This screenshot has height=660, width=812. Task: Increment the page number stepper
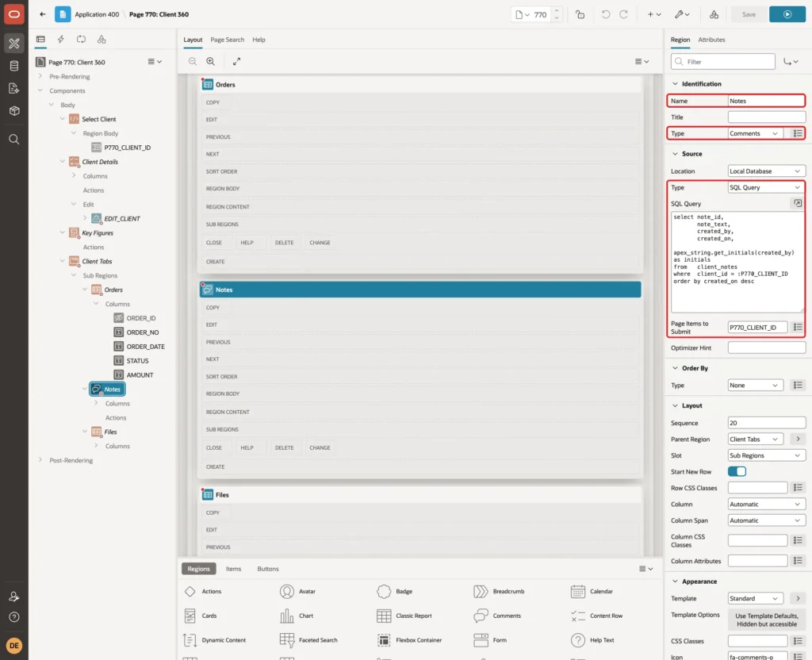click(x=557, y=11)
